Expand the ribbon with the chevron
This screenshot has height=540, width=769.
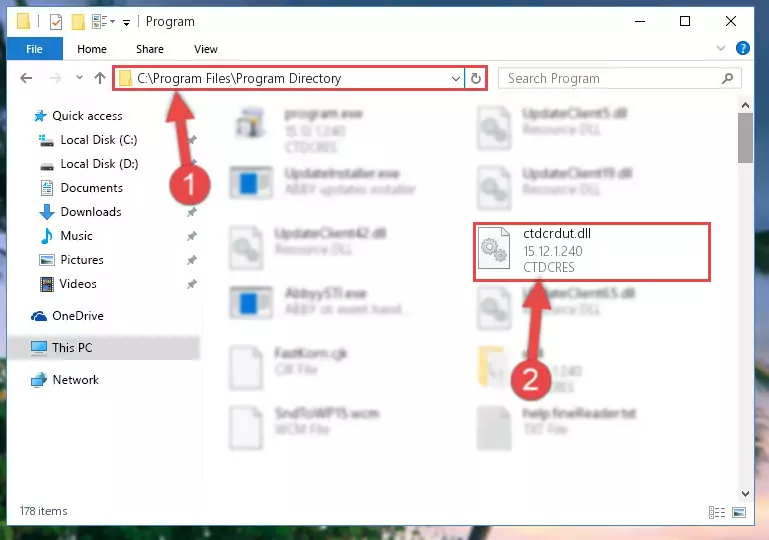point(720,48)
